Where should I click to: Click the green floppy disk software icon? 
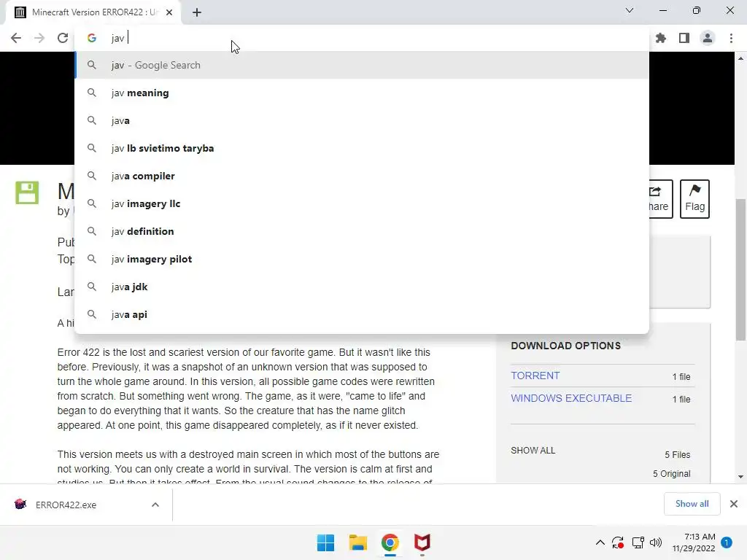(x=27, y=192)
